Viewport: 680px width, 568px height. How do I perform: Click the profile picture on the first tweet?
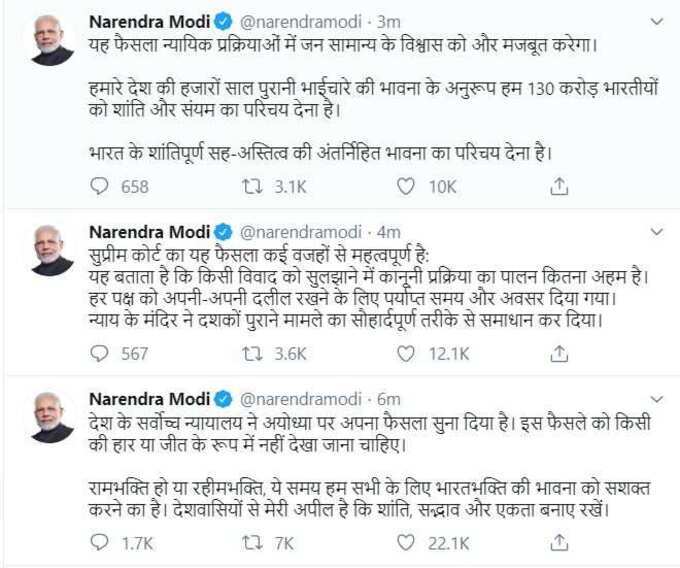click(x=52, y=40)
